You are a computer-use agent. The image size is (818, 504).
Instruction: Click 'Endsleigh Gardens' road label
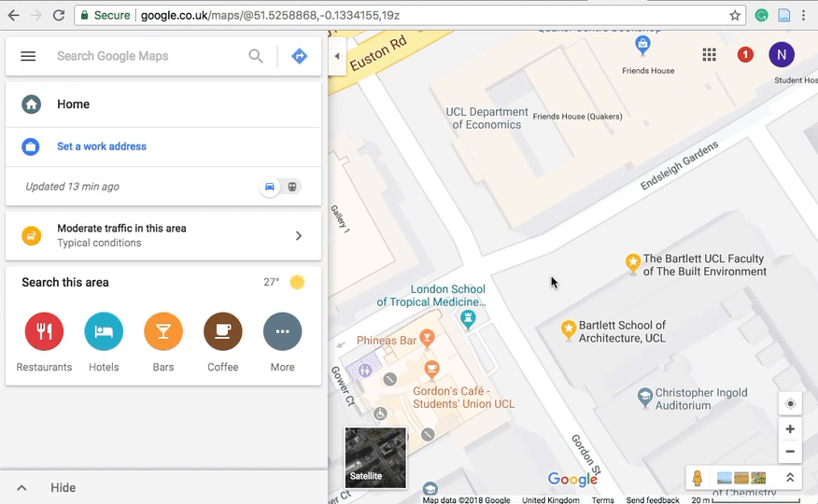(679, 166)
